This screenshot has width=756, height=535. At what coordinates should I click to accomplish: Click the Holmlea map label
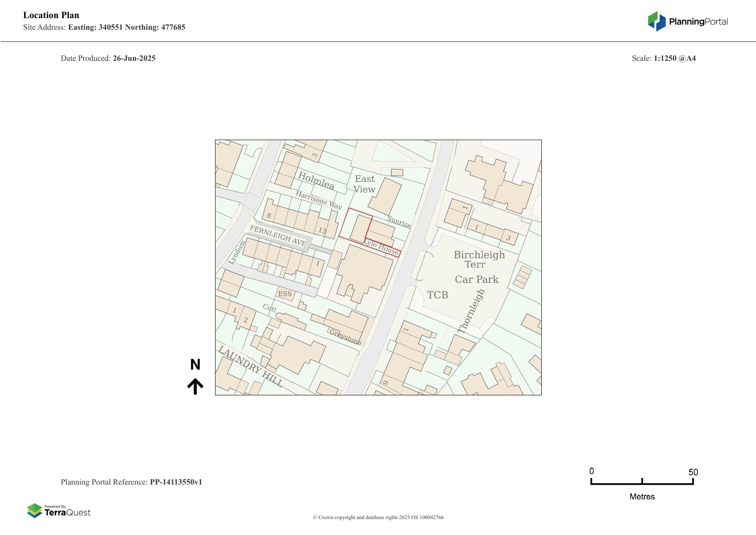(316, 180)
